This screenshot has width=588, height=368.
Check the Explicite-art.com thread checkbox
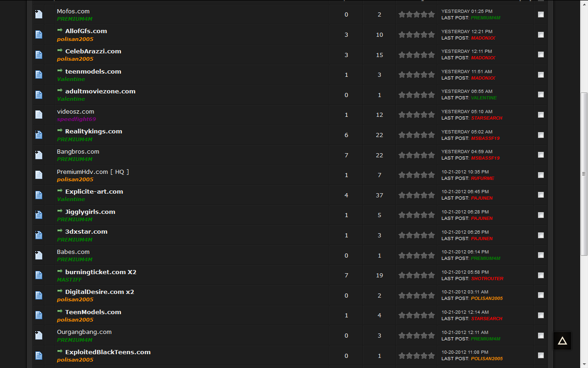click(541, 195)
